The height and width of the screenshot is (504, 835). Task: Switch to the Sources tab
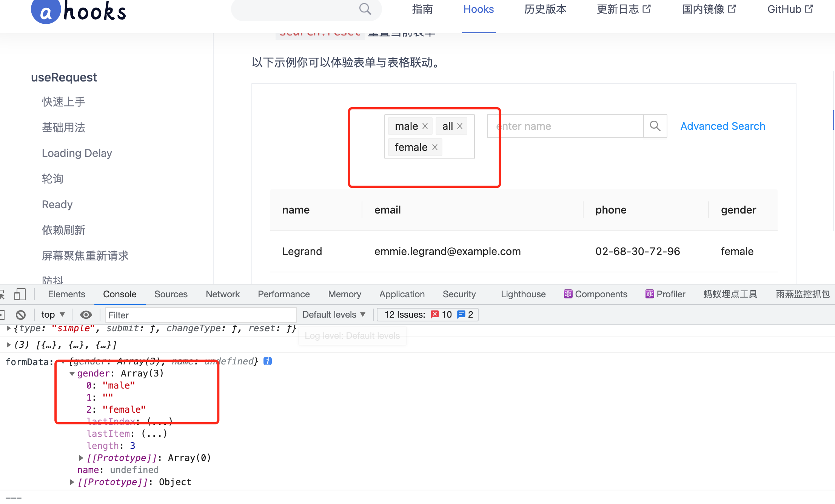(171, 294)
